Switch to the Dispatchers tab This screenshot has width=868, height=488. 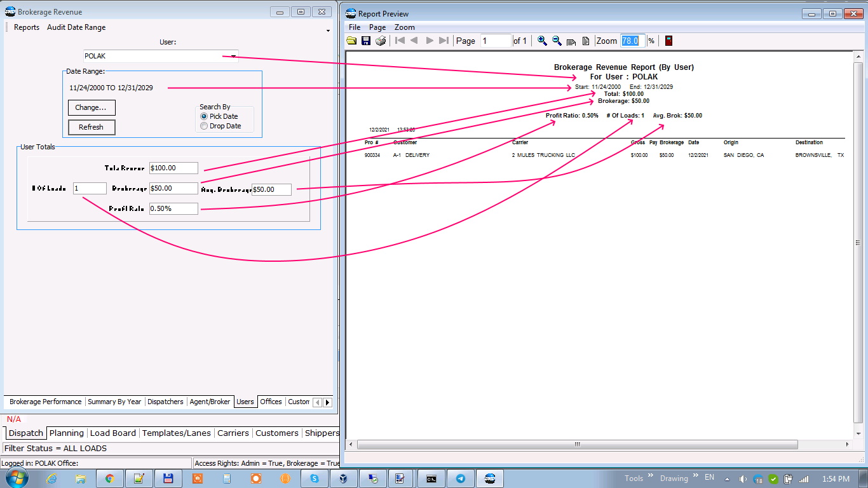[165, 402]
